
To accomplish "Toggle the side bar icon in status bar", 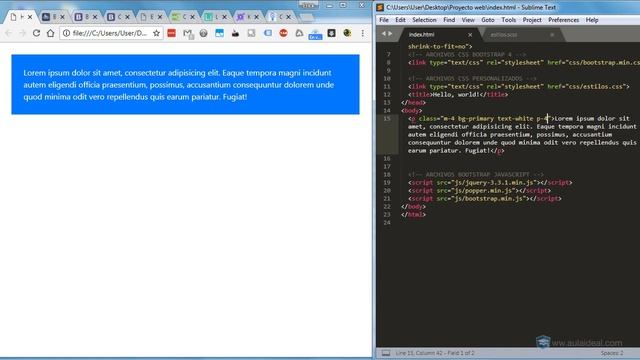I will coord(386,353).
